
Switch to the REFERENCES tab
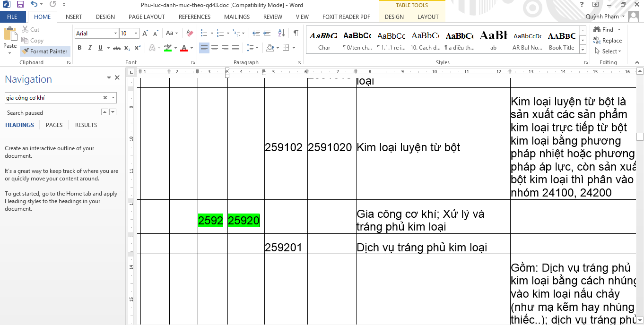click(x=195, y=17)
